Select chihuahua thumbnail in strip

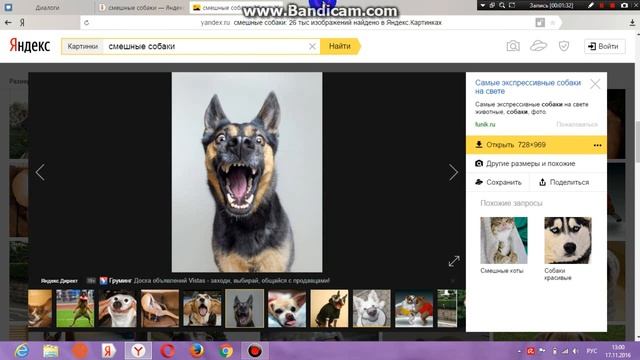pyautogui.click(x=287, y=309)
